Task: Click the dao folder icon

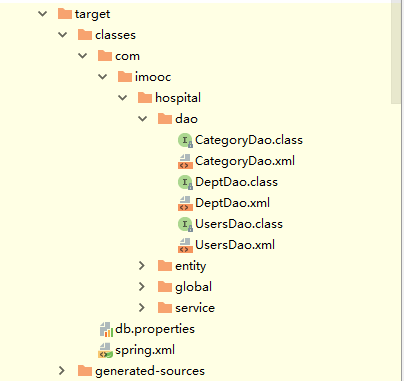Action: pyautogui.click(x=165, y=119)
